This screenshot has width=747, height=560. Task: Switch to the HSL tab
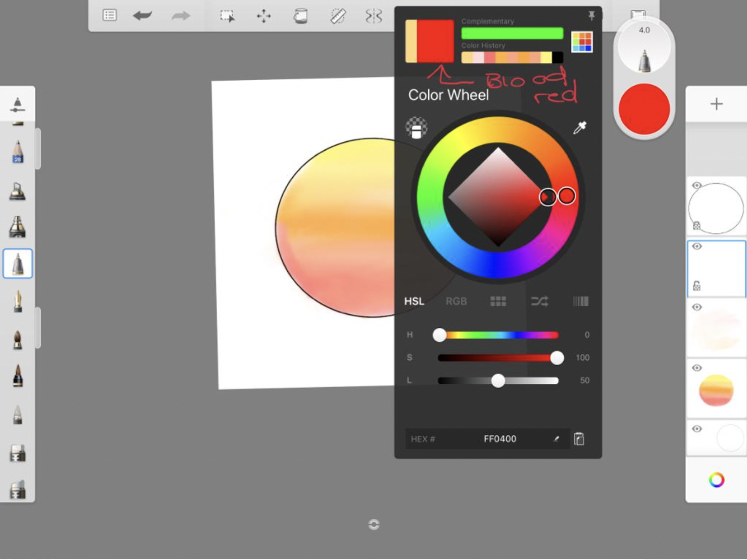414,301
